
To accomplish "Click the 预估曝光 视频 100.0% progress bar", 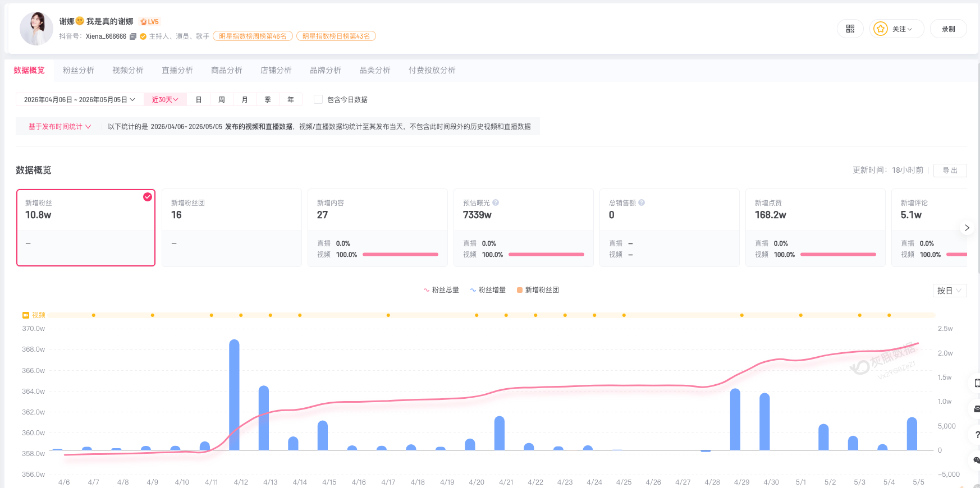I will [x=547, y=255].
